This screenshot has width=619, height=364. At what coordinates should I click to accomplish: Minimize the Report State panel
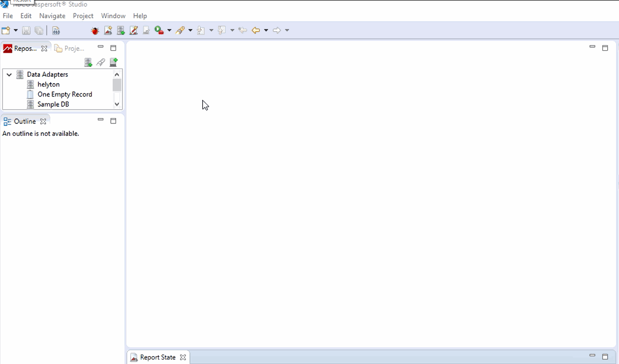click(592, 356)
